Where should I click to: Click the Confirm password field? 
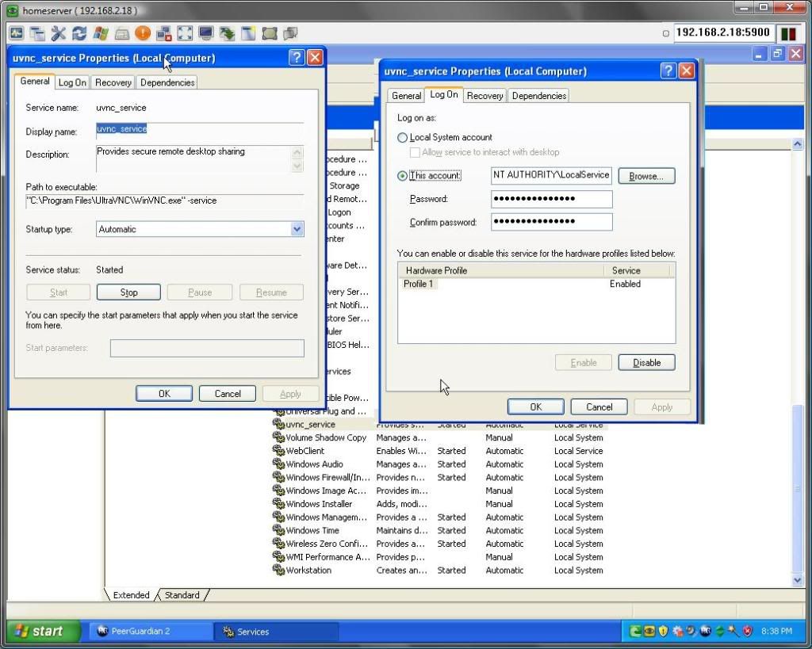click(x=552, y=222)
